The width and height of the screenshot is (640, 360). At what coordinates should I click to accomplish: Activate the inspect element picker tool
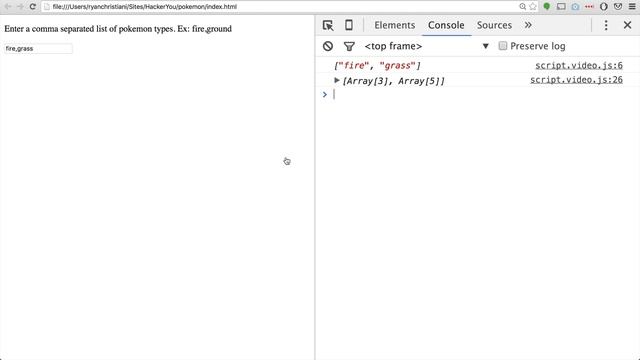(328, 25)
